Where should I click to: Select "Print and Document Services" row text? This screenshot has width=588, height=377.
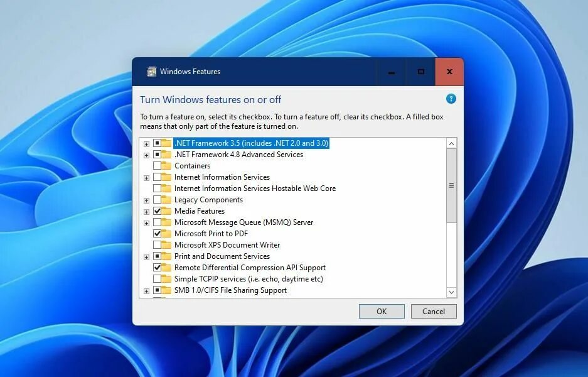click(222, 256)
